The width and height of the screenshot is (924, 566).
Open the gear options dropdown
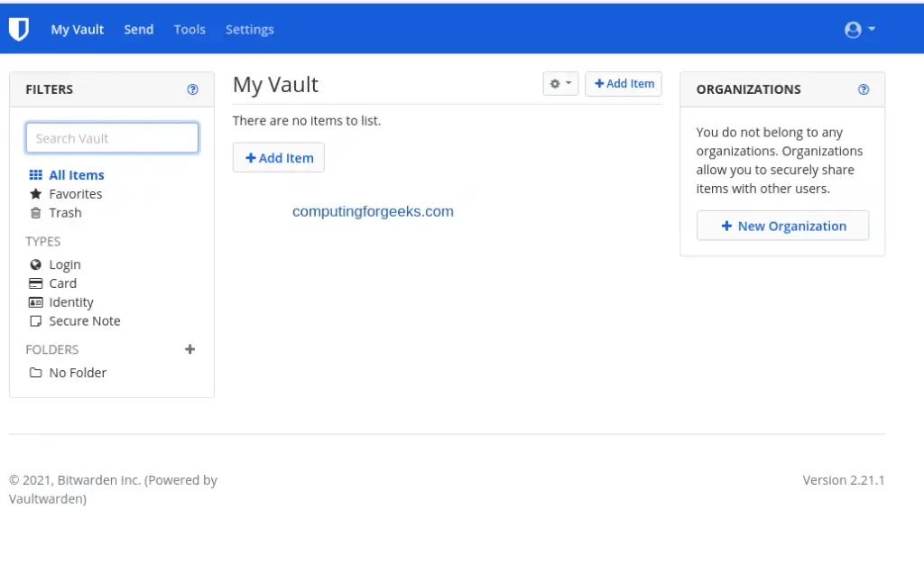point(560,83)
